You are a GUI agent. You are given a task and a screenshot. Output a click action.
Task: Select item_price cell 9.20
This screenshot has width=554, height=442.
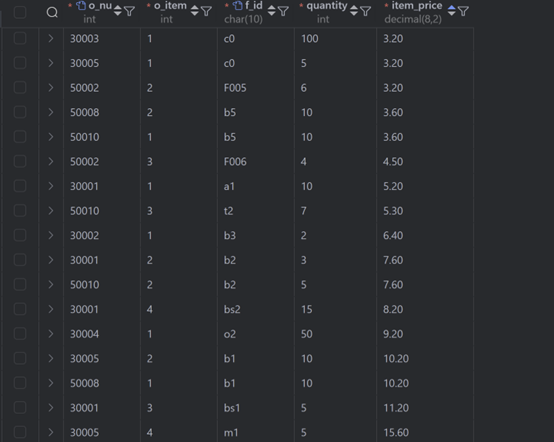point(393,334)
